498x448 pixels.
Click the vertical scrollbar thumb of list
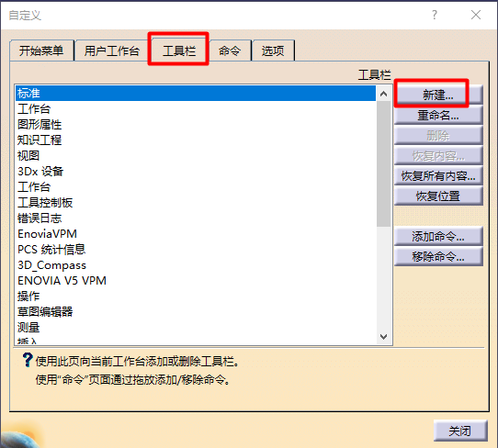click(x=384, y=163)
